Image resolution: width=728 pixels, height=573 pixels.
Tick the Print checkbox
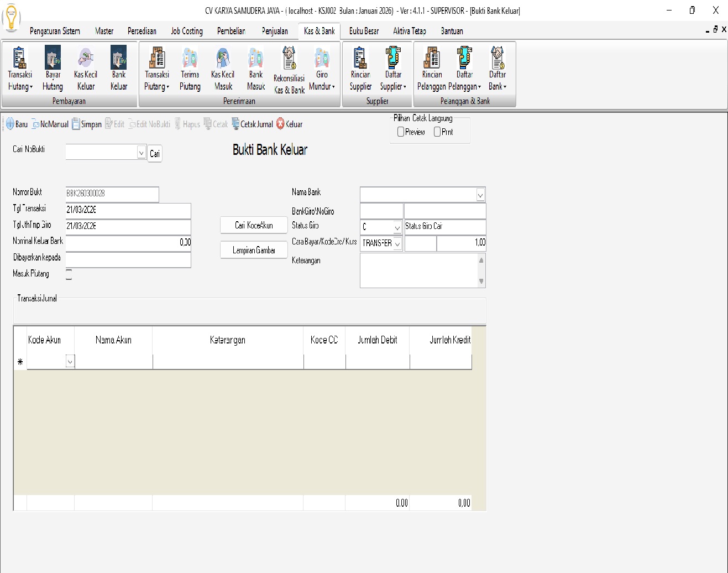(x=437, y=132)
